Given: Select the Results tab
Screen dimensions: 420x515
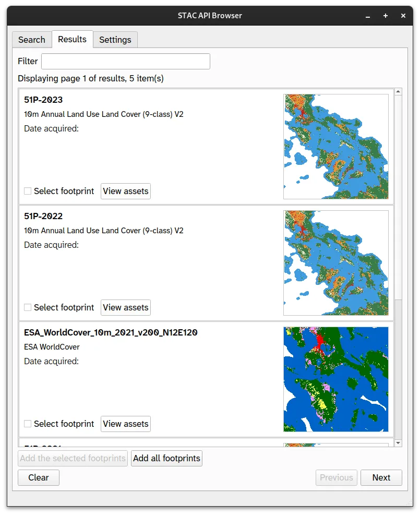Looking at the screenshot, I should coord(72,40).
